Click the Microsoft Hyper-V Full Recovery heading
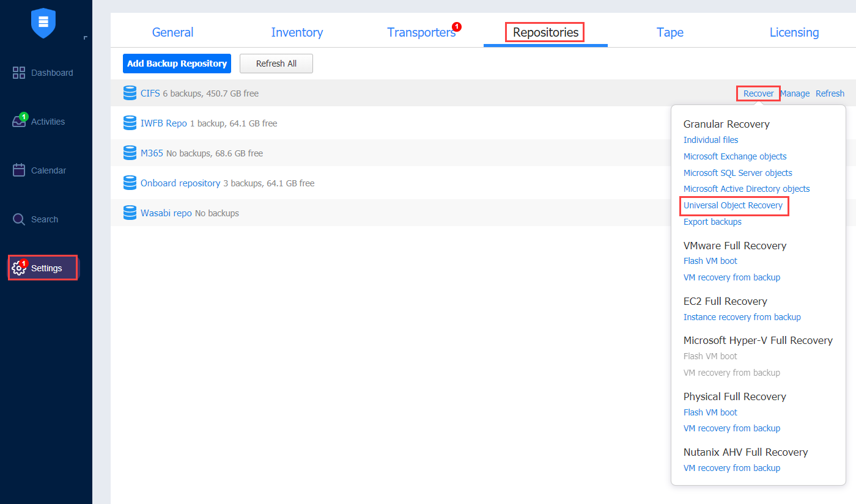 [x=758, y=340]
